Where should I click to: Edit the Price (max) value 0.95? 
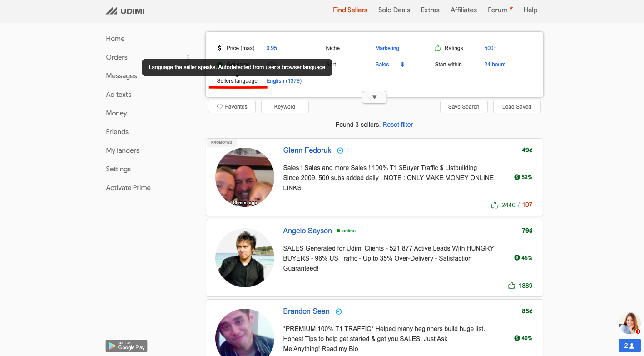272,48
